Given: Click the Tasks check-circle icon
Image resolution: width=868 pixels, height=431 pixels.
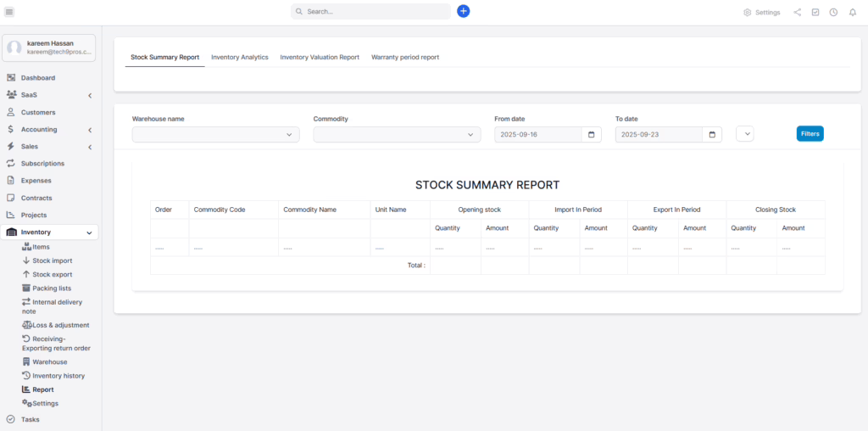Looking at the screenshot, I should 10,419.
